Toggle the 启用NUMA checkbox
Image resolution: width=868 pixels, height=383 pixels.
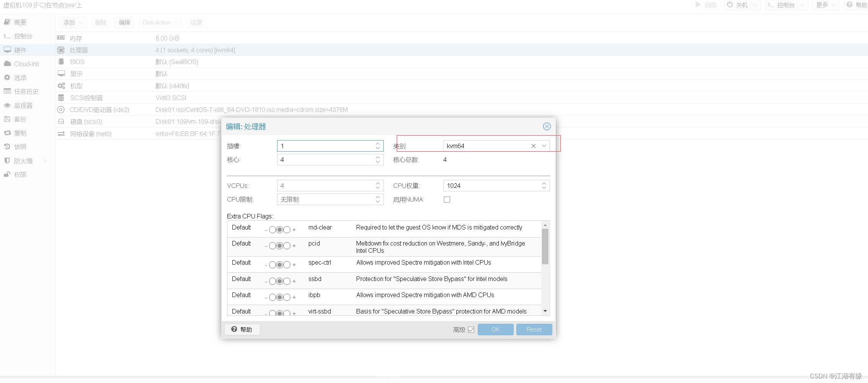point(447,199)
